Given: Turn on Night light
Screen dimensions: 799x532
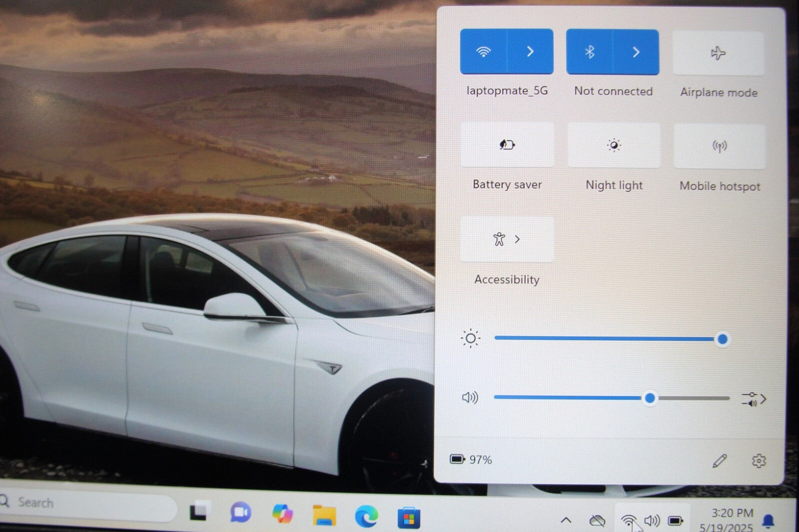Looking at the screenshot, I should pos(614,145).
